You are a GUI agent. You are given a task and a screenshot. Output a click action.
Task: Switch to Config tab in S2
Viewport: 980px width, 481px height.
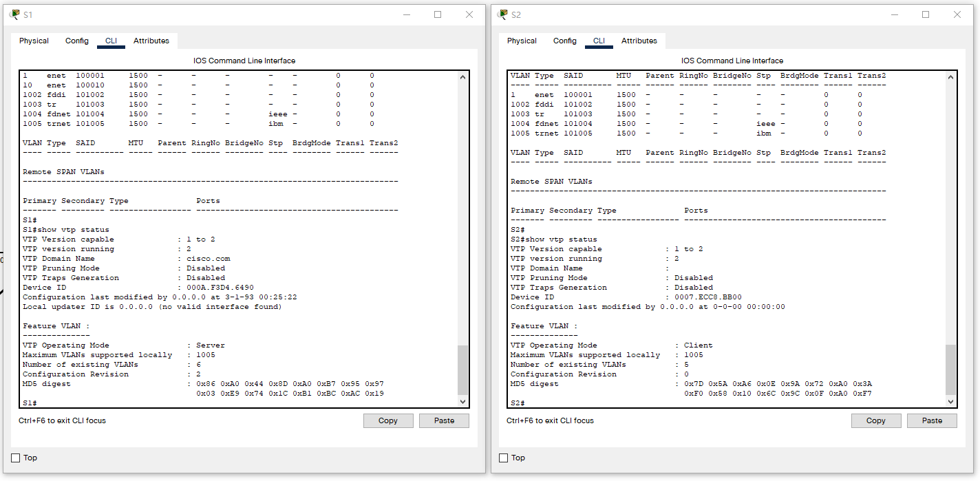coord(565,41)
